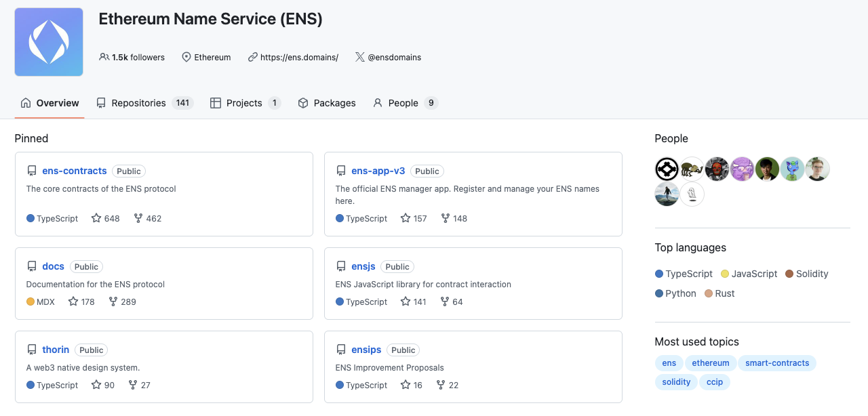The height and width of the screenshot is (416, 868).
Task: Click the repository icon beside ens-app-v3
Action: tap(341, 171)
